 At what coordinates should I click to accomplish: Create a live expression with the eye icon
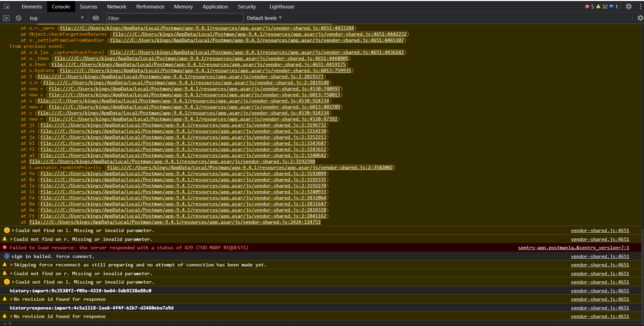(x=96, y=18)
